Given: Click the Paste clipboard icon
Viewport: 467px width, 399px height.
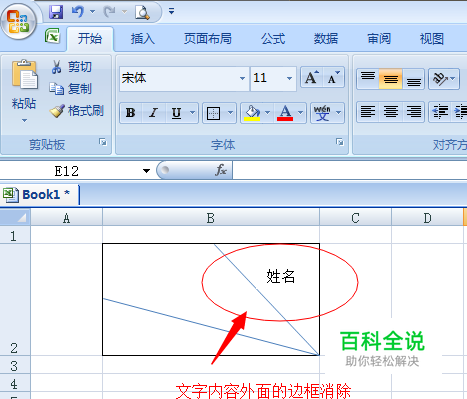Looking at the screenshot, I should click(24, 75).
